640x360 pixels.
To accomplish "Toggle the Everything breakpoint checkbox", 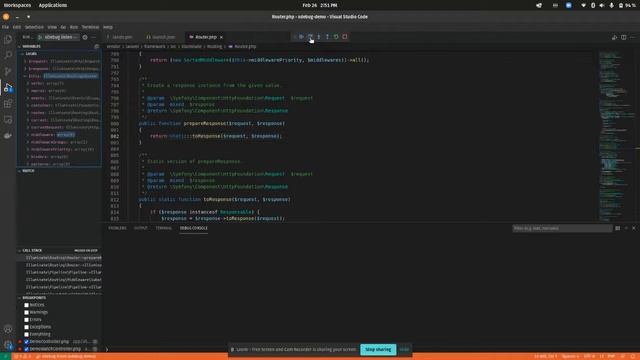I will (x=27, y=334).
